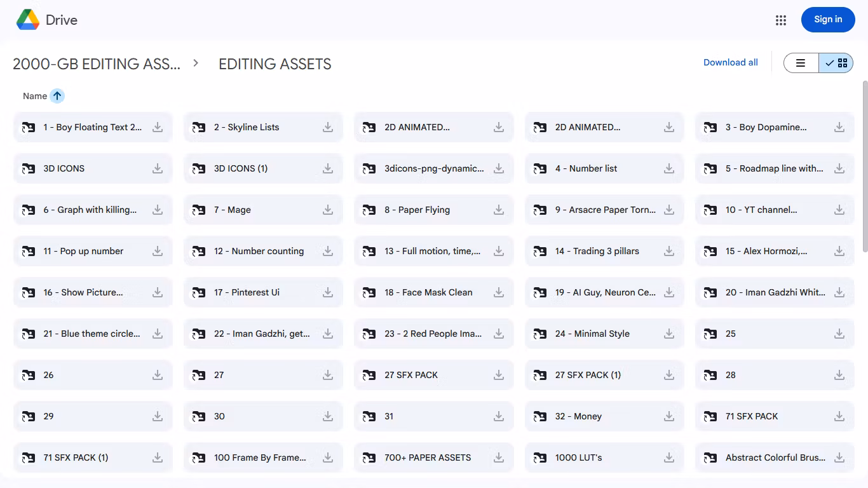The image size is (868, 488).
Task: Open the Google apps grid
Action: [781, 20]
